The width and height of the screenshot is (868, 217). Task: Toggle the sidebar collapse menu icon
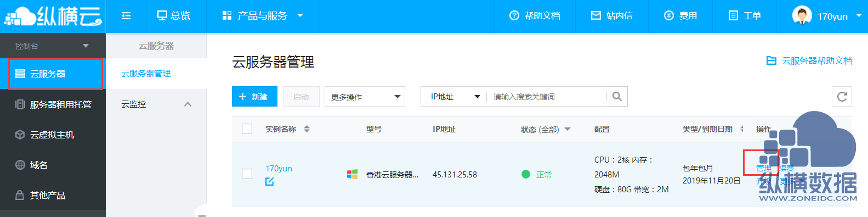tap(126, 16)
